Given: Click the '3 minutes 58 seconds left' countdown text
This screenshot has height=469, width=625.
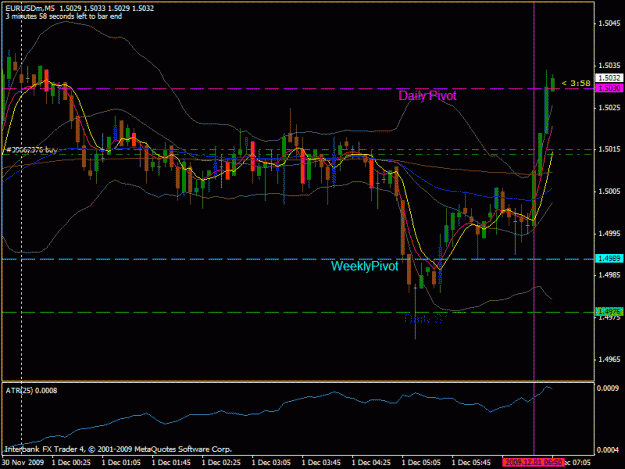Looking at the screenshot, I should tap(64, 16).
